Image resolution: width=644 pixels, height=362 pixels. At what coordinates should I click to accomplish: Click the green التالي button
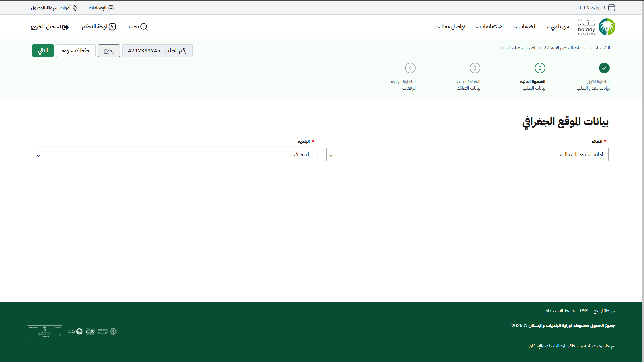tap(43, 51)
